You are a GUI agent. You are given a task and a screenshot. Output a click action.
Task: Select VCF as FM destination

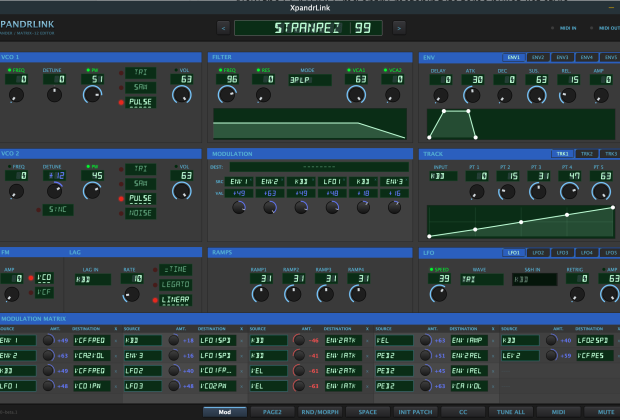[44, 293]
